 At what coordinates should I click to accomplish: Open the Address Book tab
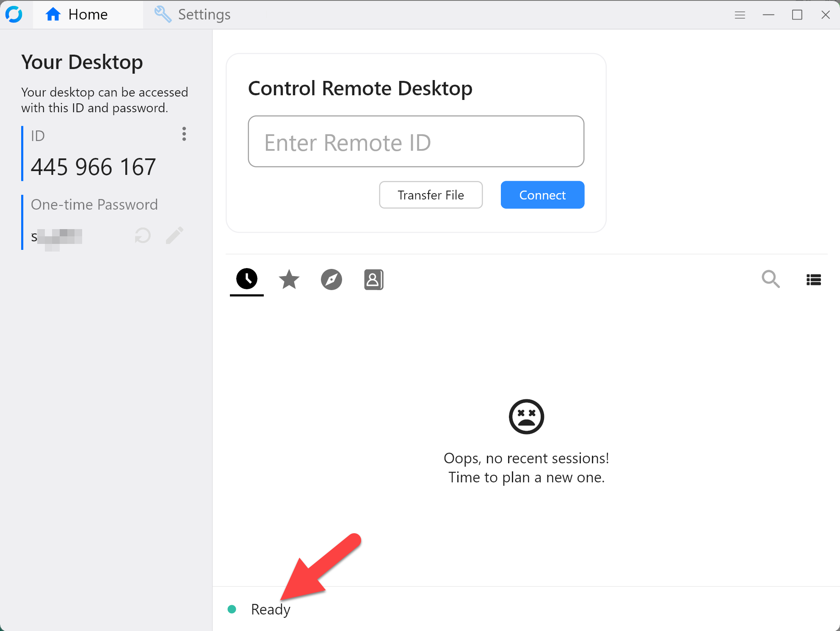coord(373,280)
